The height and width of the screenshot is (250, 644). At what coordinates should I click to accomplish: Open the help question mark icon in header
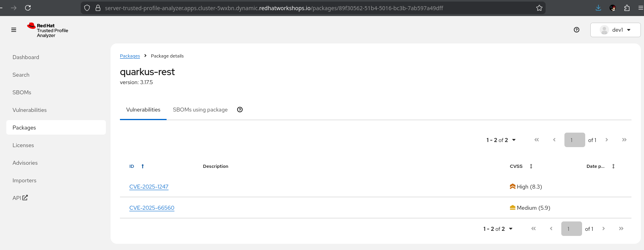pyautogui.click(x=577, y=30)
